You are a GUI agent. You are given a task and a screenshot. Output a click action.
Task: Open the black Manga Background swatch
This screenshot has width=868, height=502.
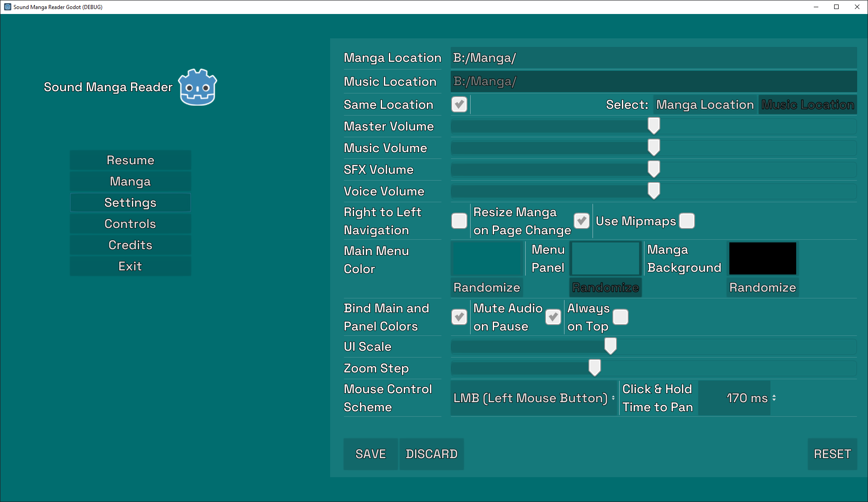[763, 259]
